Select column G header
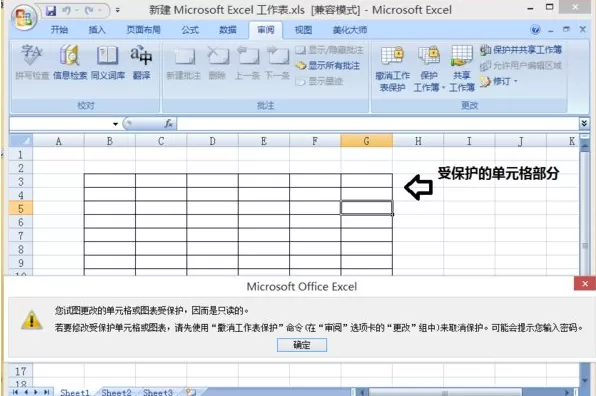 (x=366, y=141)
